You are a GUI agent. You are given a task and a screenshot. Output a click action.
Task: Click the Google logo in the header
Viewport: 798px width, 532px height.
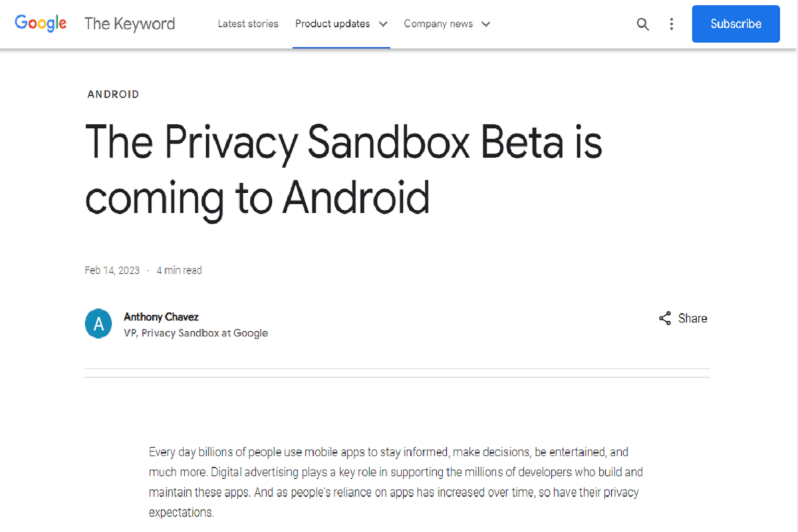[40, 23]
